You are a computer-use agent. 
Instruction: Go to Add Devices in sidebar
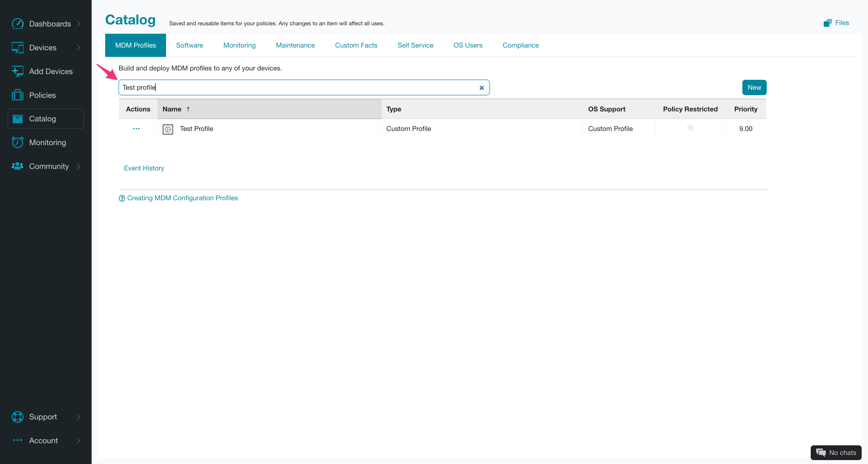pos(46,71)
